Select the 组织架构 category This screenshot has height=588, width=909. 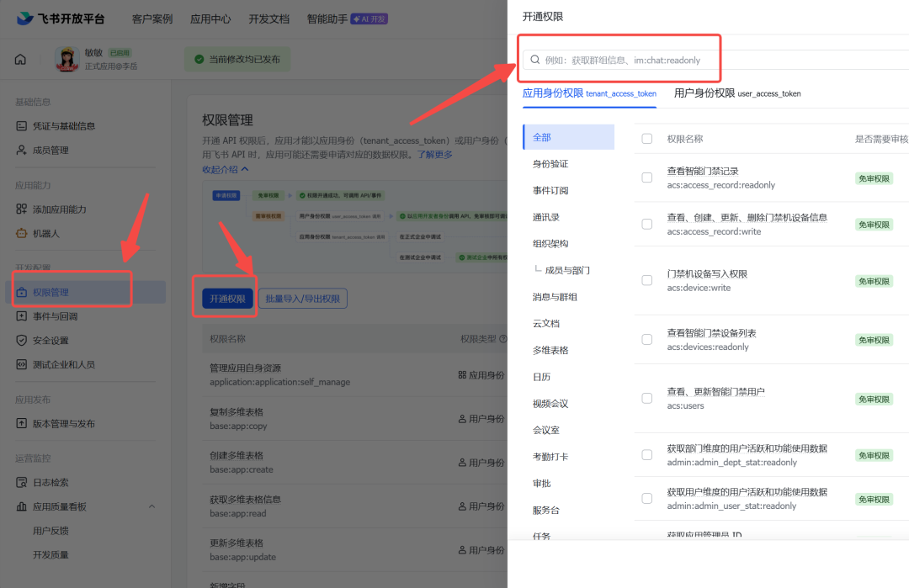pyautogui.click(x=550, y=244)
